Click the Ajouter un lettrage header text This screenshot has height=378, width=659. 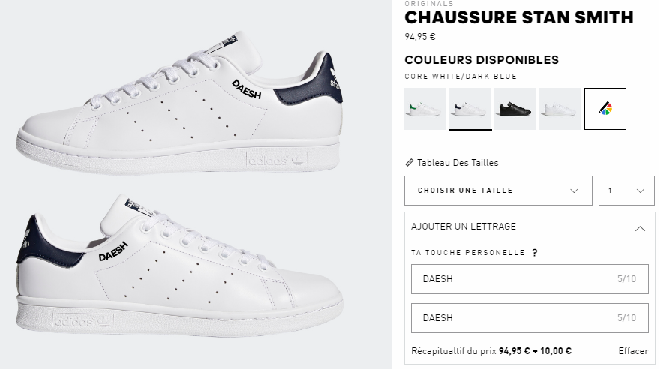[x=463, y=227]
